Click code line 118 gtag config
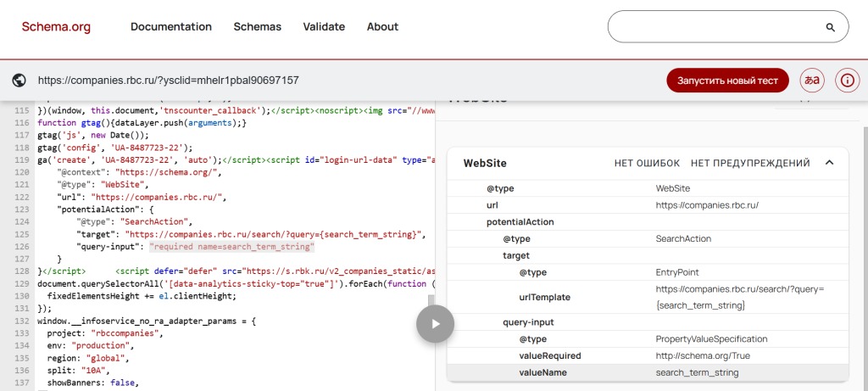This screenshot has width=868, height=391. pyautogui.click(x=114, y=148)
